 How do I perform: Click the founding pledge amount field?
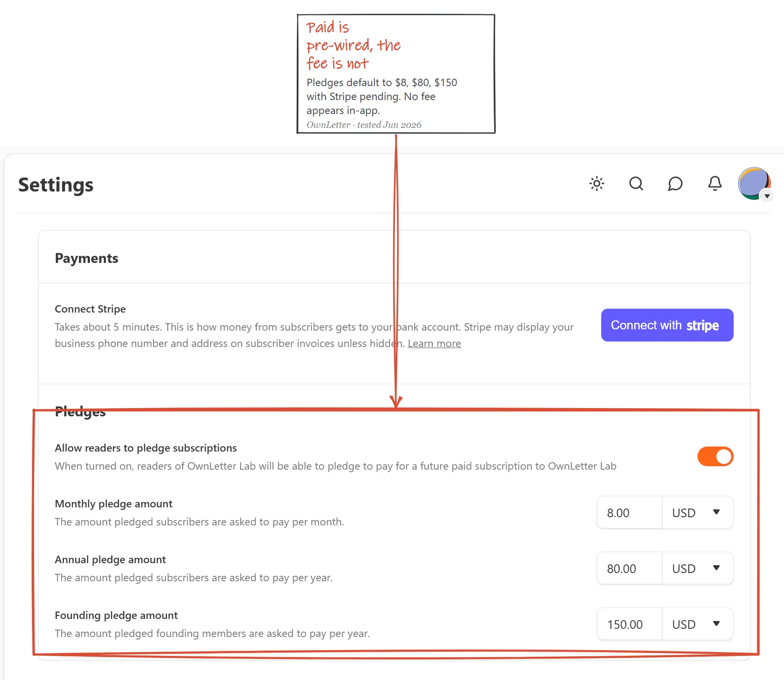pos(629,624)
